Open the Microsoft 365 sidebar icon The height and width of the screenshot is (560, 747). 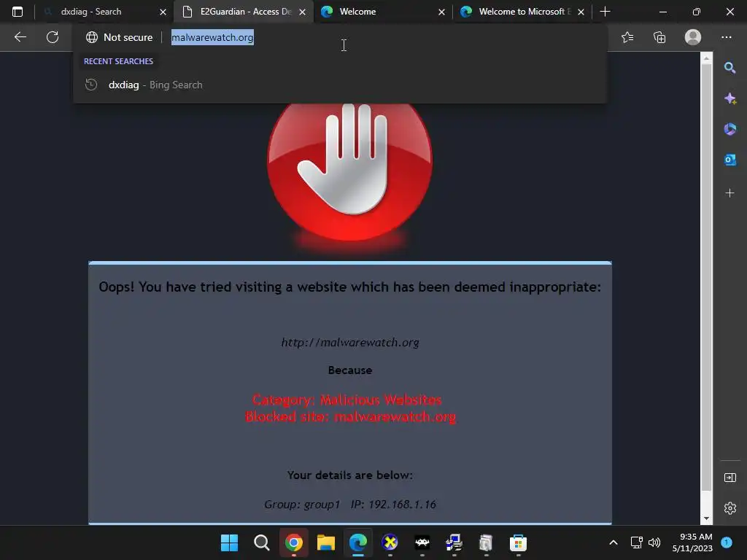[x=729, y=129]
